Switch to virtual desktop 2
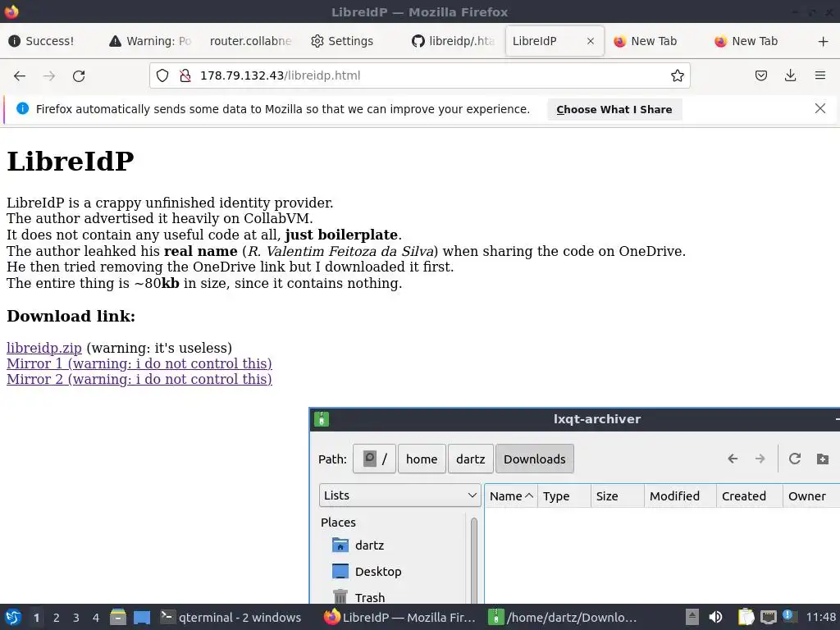 pos(57,618)
